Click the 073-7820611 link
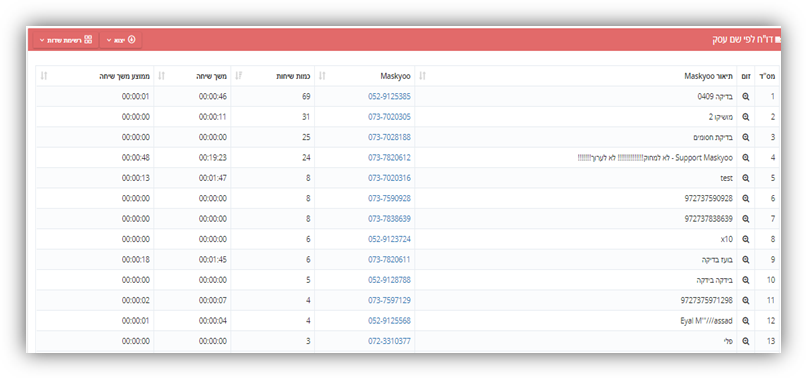The width and height of the screenshot is (806, 378). coord(389,260)
